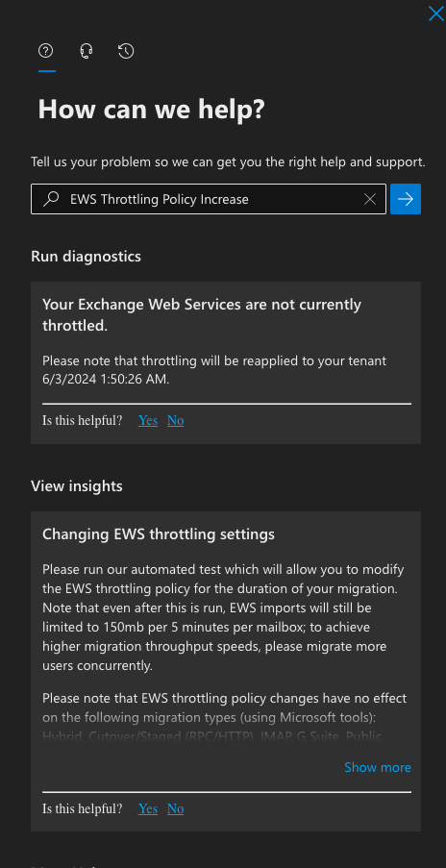Open the Help question mark tab
446x868 pixels.
[46, 51]
